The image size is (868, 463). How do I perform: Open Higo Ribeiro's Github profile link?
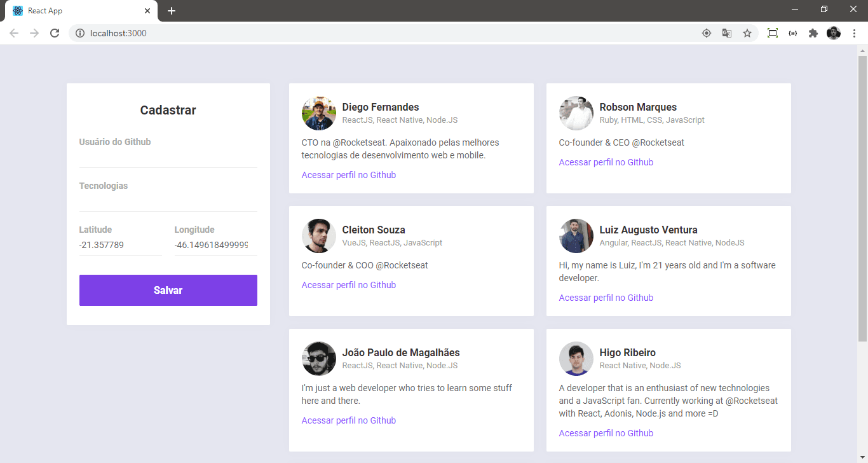(x=606, y=432)
